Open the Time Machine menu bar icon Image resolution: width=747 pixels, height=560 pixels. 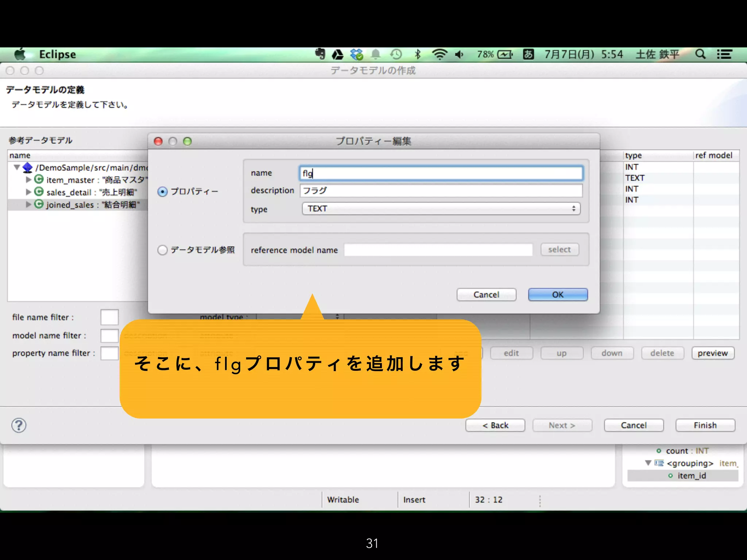(x=396, y=54)
